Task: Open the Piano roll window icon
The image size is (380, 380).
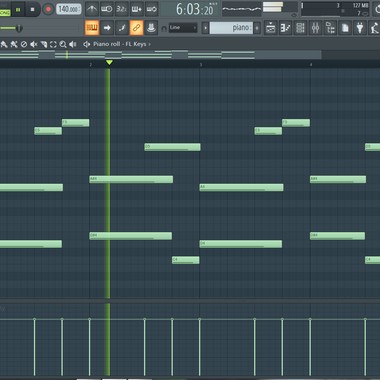Action: click(x=286, y=28)
